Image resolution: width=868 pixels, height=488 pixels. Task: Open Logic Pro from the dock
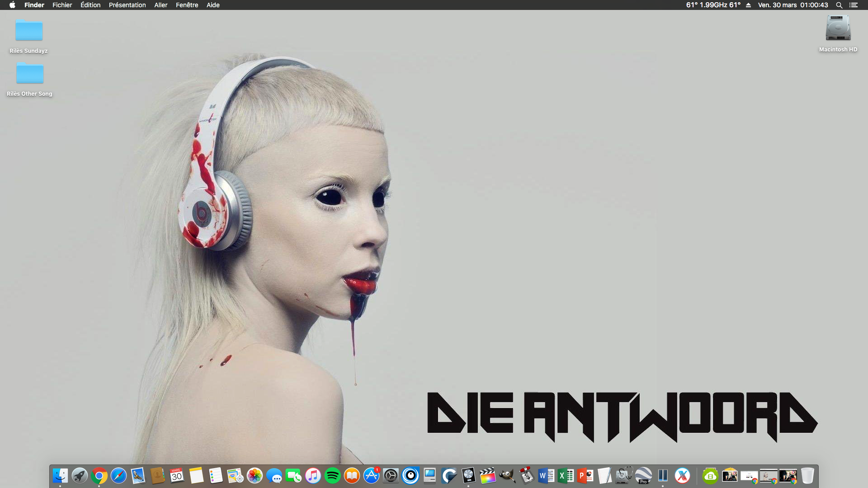[x=468, y=475]
